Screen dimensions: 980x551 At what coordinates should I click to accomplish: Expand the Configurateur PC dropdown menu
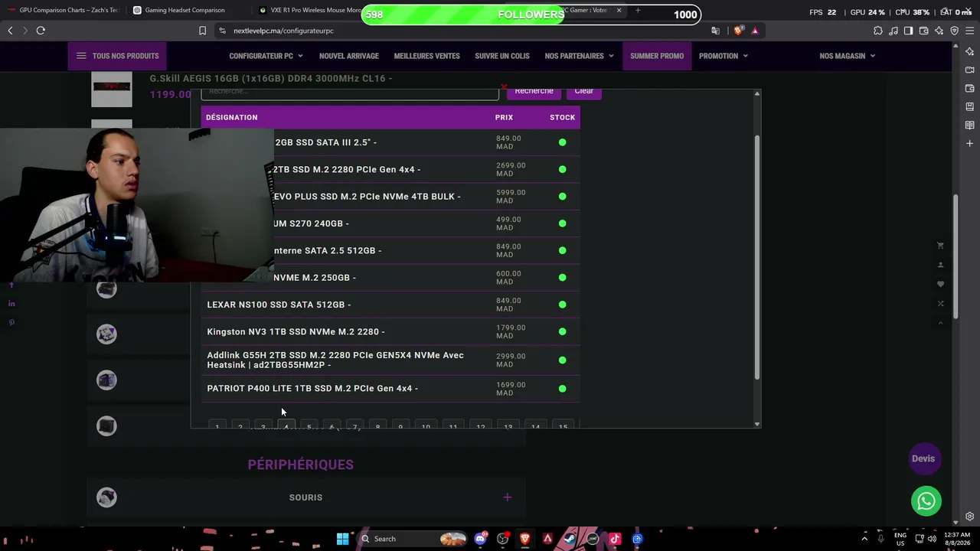266,56
